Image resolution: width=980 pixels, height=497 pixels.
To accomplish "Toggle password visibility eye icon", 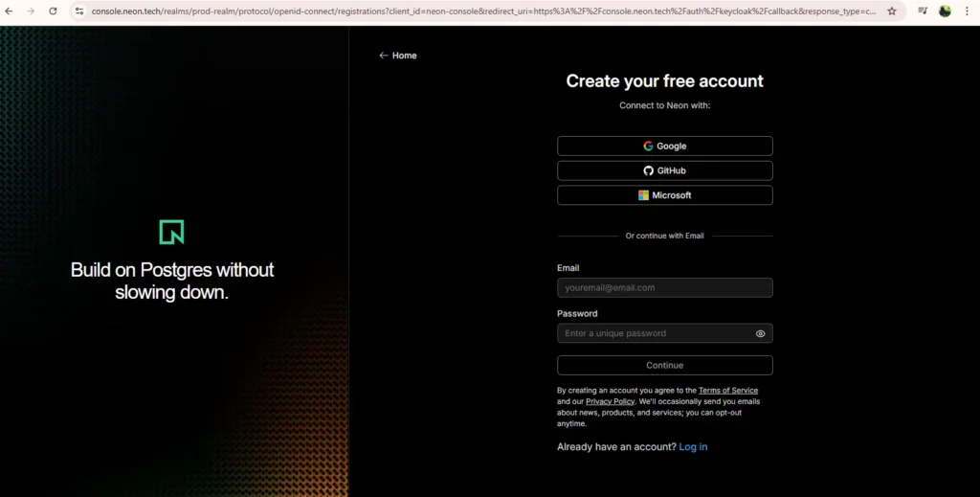I will pyautogui.click(x=761, y=333).
